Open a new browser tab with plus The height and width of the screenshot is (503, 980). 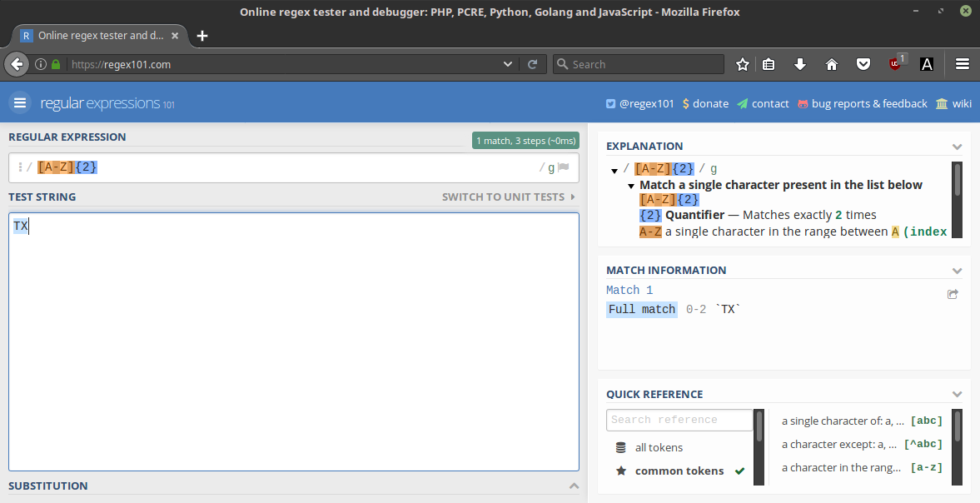(x=201, y=36)
